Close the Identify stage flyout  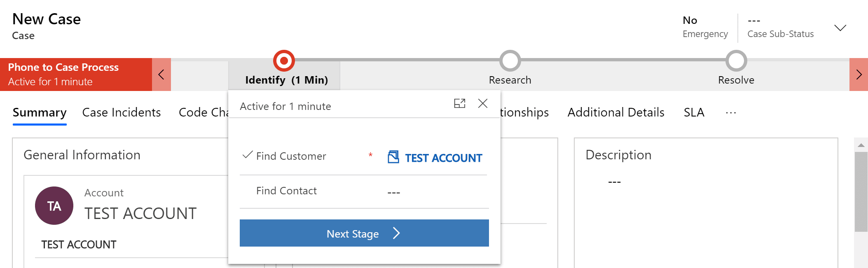tap(483, 103)
